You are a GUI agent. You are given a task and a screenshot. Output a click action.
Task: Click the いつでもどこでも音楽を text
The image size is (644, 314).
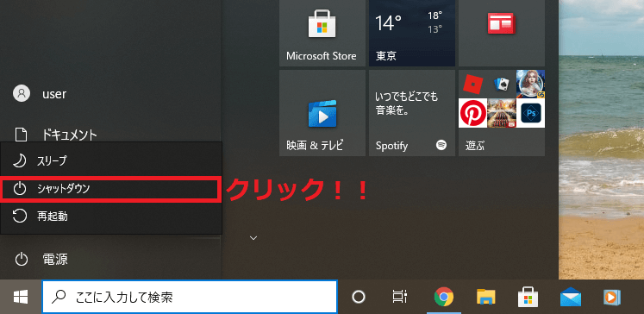coord(406,104)
